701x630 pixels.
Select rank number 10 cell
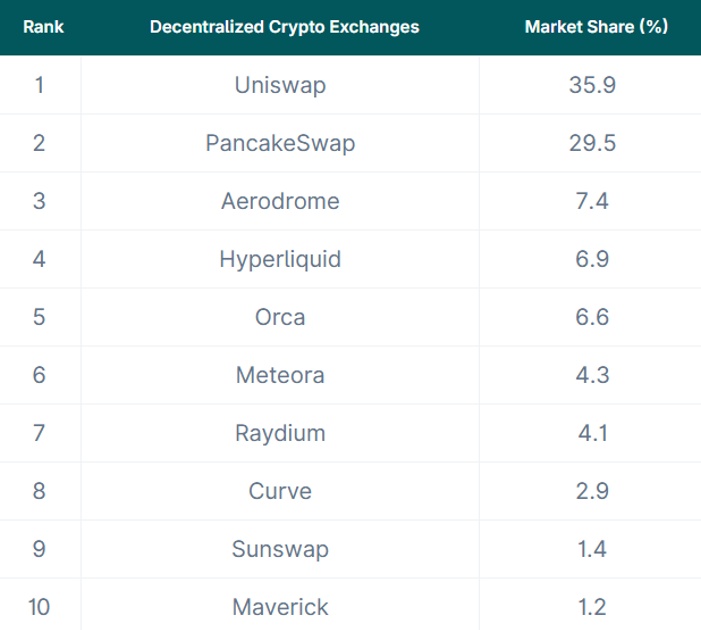point(39,606)
